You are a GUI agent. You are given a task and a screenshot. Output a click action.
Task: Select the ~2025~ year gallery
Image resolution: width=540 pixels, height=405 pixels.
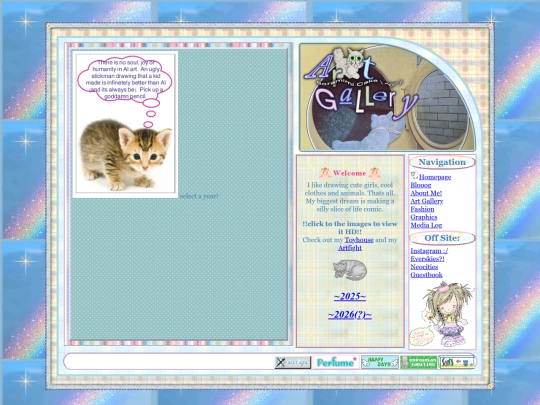350,296
